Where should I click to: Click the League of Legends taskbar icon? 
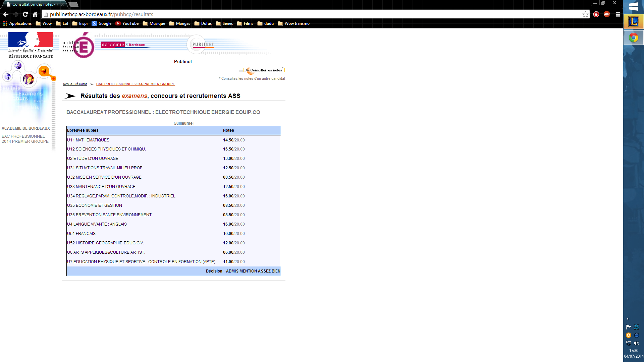[633, 22]
